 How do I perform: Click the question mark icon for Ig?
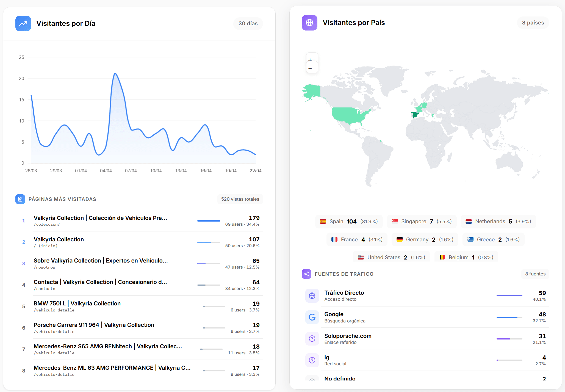point(312,360)
